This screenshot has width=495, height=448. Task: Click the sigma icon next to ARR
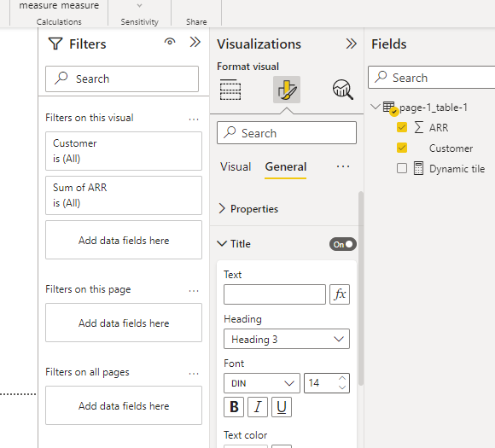tap(418, 127)
